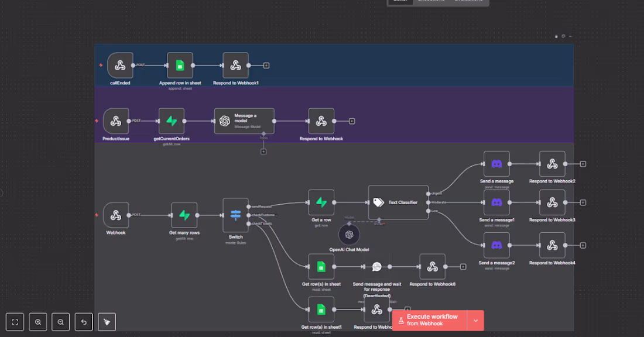Fit the workflow to view
This screenshot has height=337, width=644.
click(x=15, y=322)
